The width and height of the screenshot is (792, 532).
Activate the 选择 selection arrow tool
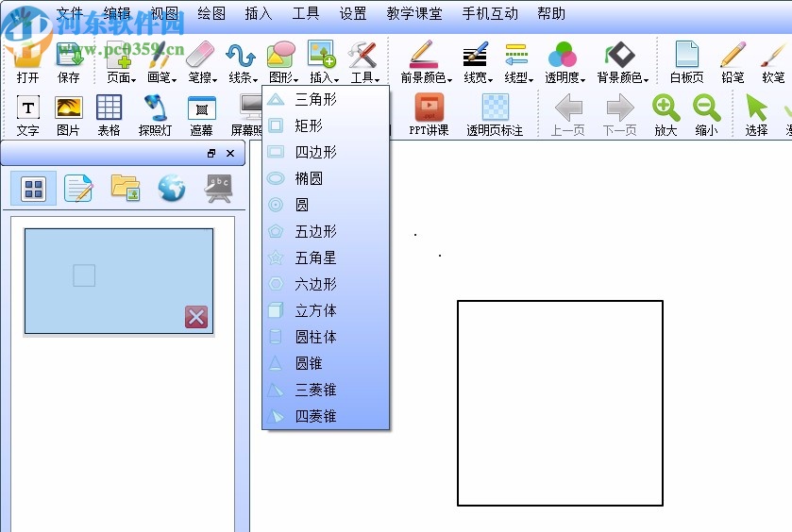click(756, 116)
